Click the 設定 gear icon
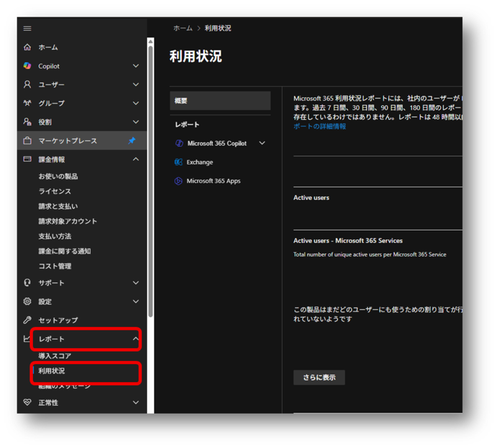Screen dimensions: 497x448 click(27, 301)
